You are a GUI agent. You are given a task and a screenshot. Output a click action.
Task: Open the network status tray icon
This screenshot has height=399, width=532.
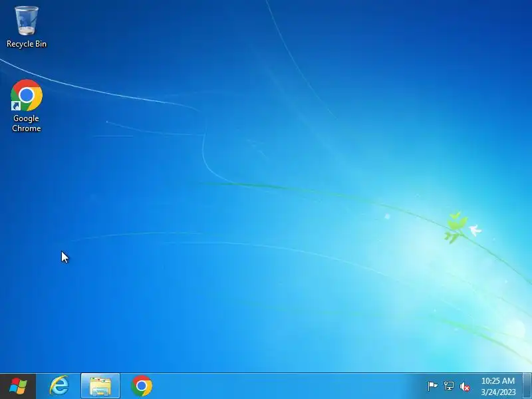pos(448,386)
